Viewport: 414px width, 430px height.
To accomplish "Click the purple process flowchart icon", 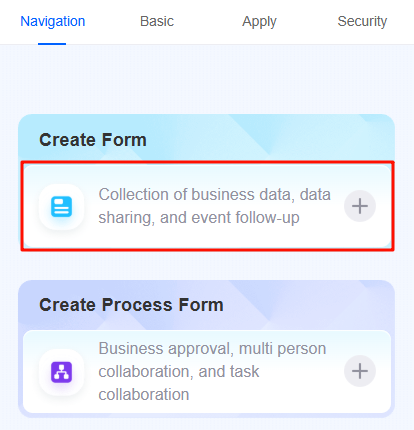I will tap(61, 372).
